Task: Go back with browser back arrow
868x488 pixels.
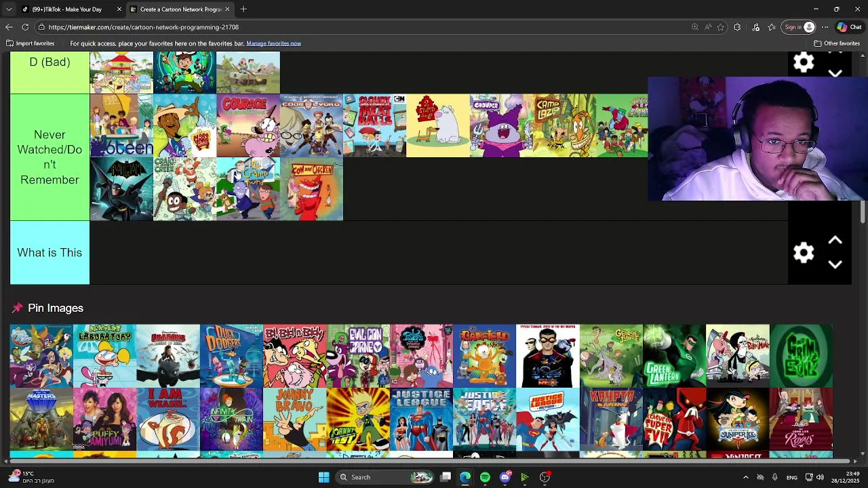Action: point(9,27)
